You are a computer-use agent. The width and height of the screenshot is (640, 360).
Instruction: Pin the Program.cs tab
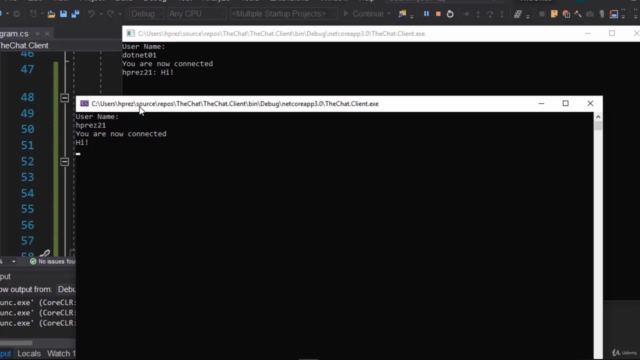click(x=38, y=34)
